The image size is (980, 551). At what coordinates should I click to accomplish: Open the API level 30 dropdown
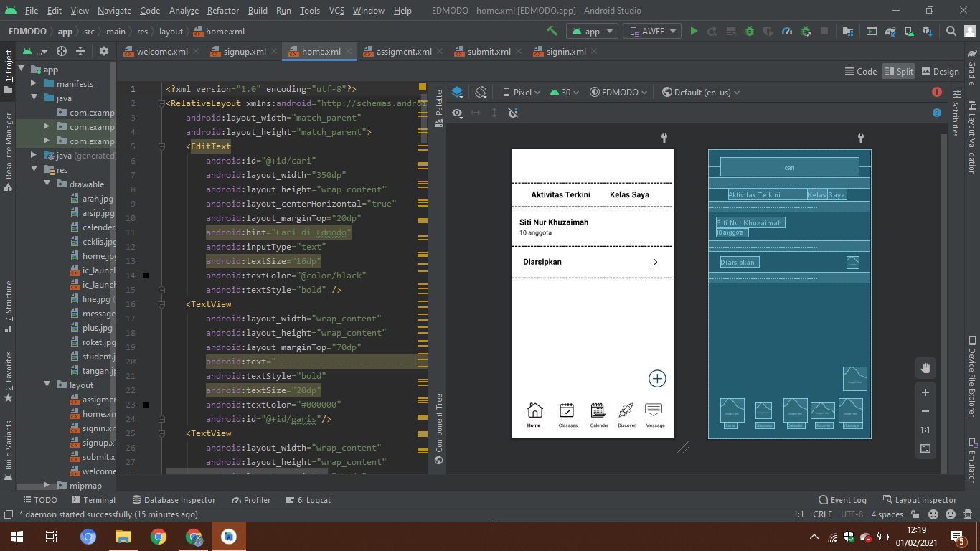point(565,92)
